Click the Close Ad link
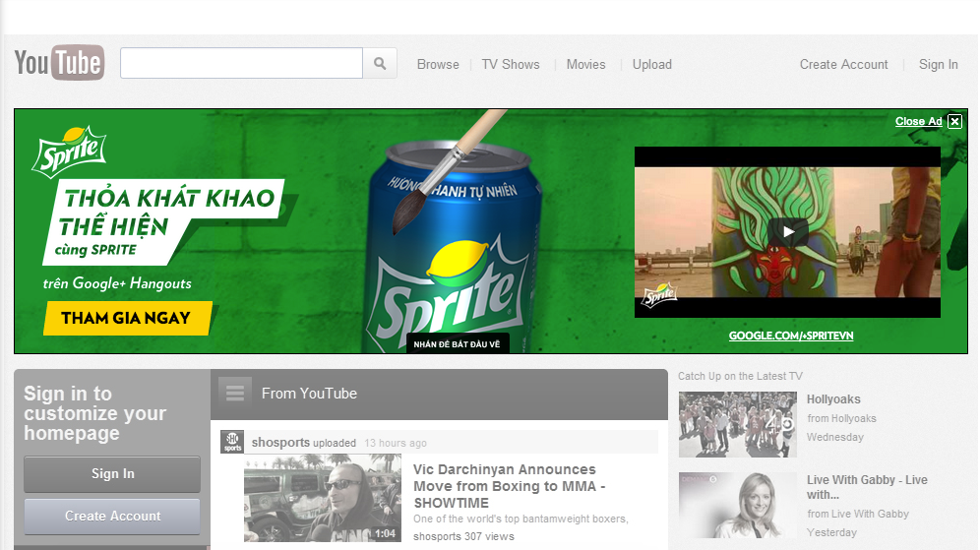The height and width of the screenshot is (550, 980). pyautogui.click(x=918, y=121)
